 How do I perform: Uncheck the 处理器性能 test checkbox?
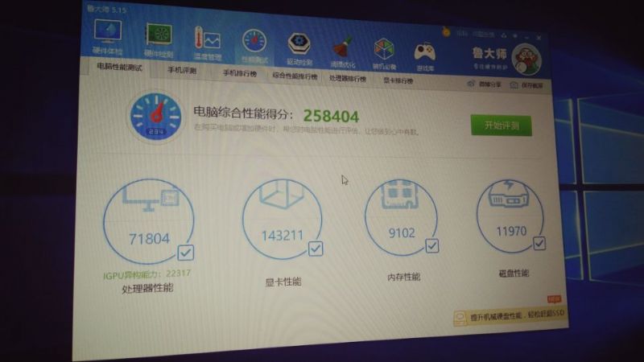coord(186,253)
